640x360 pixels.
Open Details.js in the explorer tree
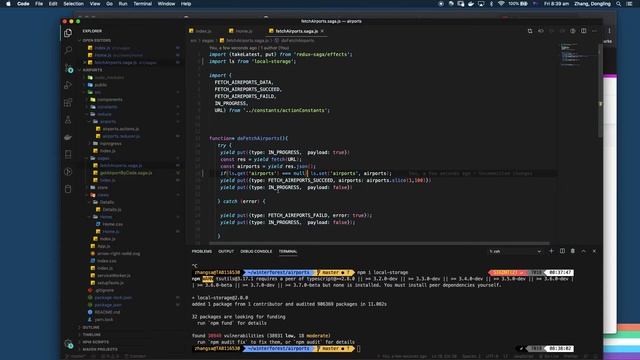(x=111, y=209)
